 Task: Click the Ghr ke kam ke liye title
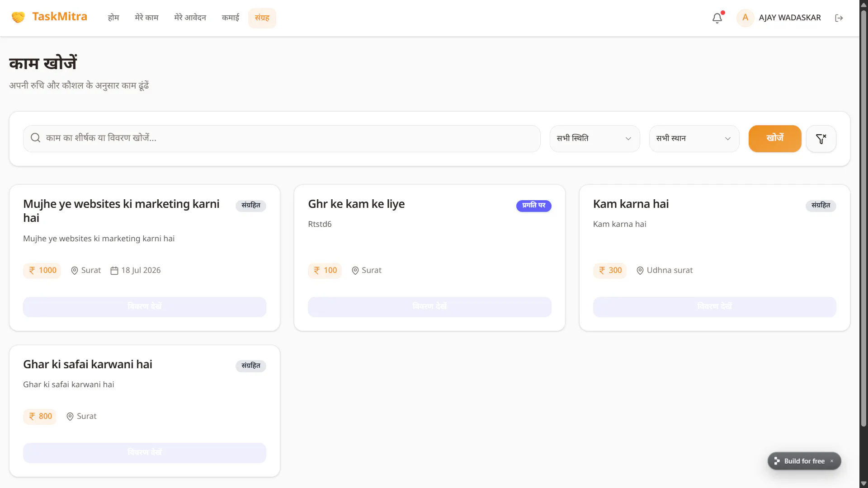point(356,204)
